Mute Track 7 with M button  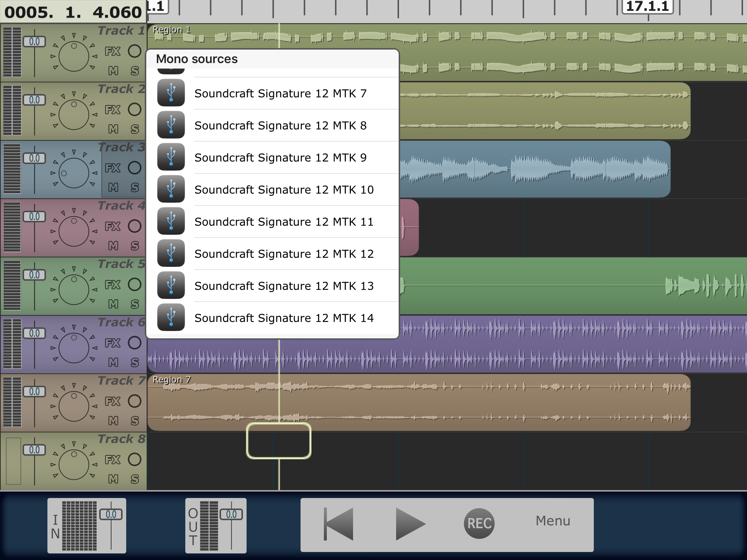point(113,421)
